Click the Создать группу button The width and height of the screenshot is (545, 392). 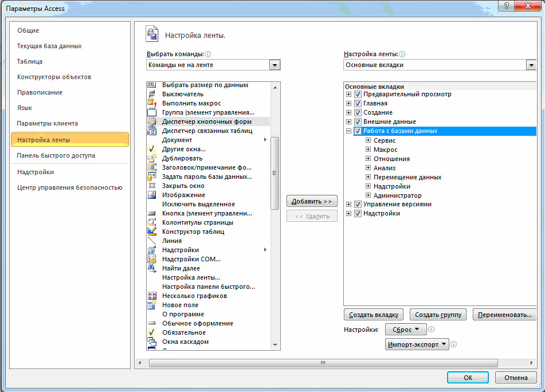tap(438, 315)
